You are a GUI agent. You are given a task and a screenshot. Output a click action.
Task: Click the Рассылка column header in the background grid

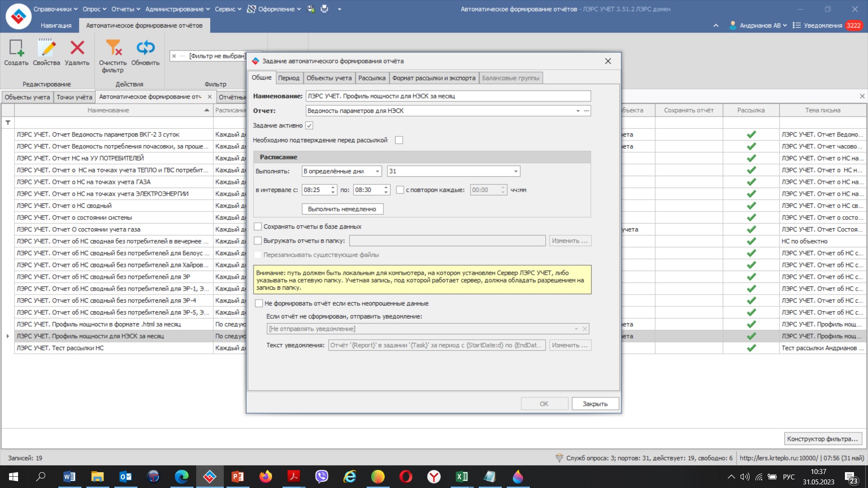tap(751, 110)
